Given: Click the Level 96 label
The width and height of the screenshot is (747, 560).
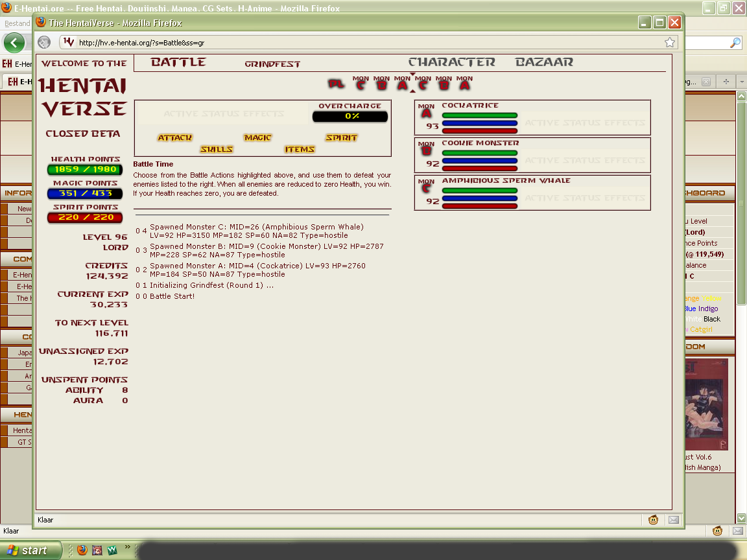Looking at the screenshot, I should pos(105,237).
